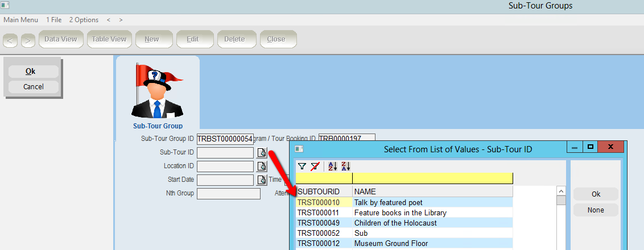
Task: Confirm selection with dialog Ok button
Action: point(596,194)
